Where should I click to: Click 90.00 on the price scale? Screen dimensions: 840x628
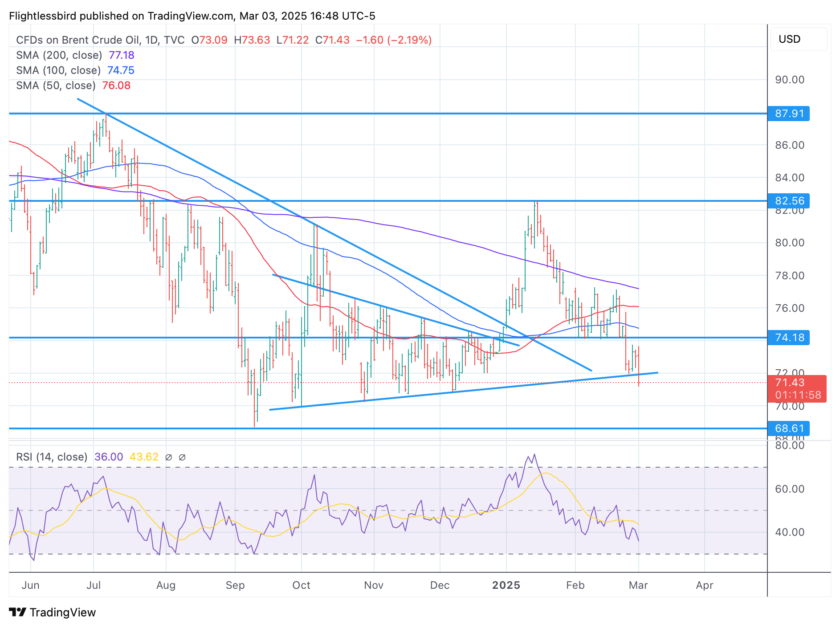pyautogui.click(x=790, y=80)
